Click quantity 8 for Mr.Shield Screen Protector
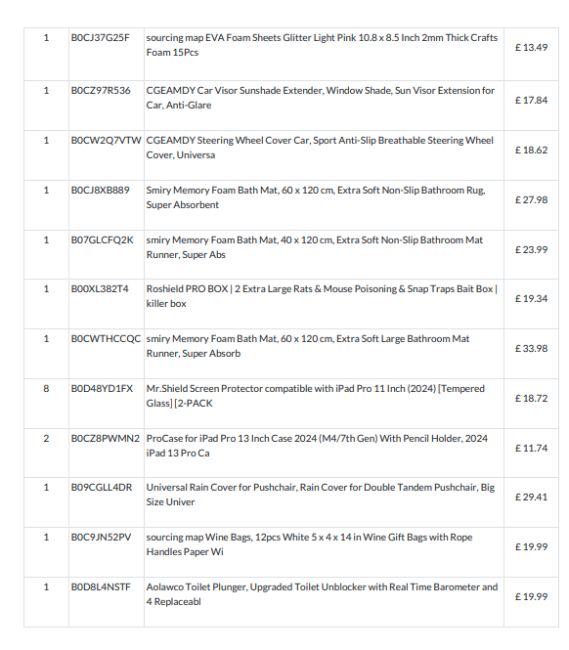This screenshot has width=569, height=650. pyautogui.click(x=46, y=388)
